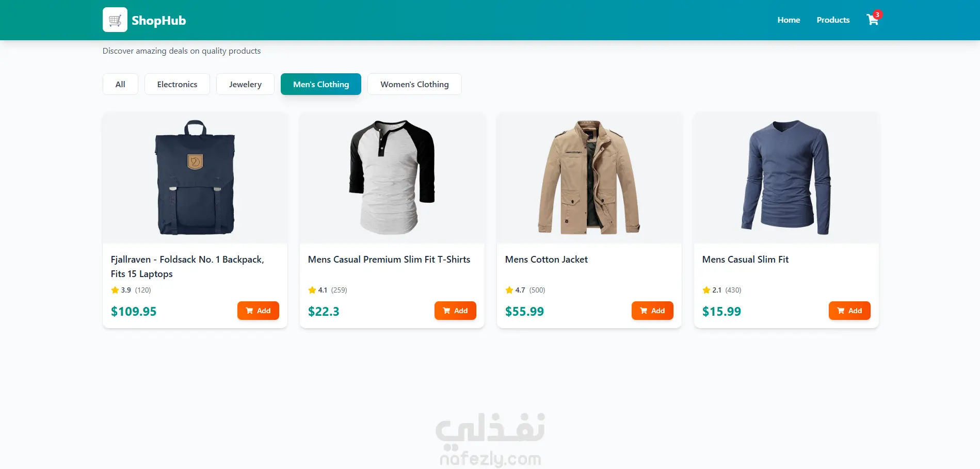980x469 pixels.
Task: Add Mens Casual Slim Fit to cart
Action: click(x=849, y=311)
